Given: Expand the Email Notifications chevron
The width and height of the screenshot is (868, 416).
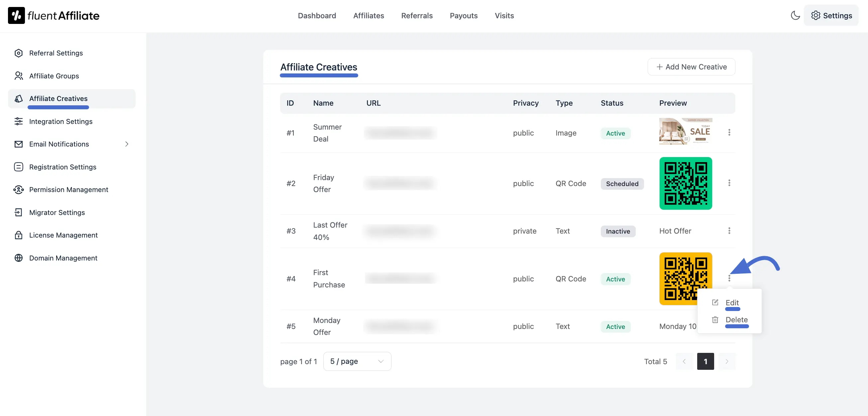Looking at the screenshot, I should [x=127, y=144].
